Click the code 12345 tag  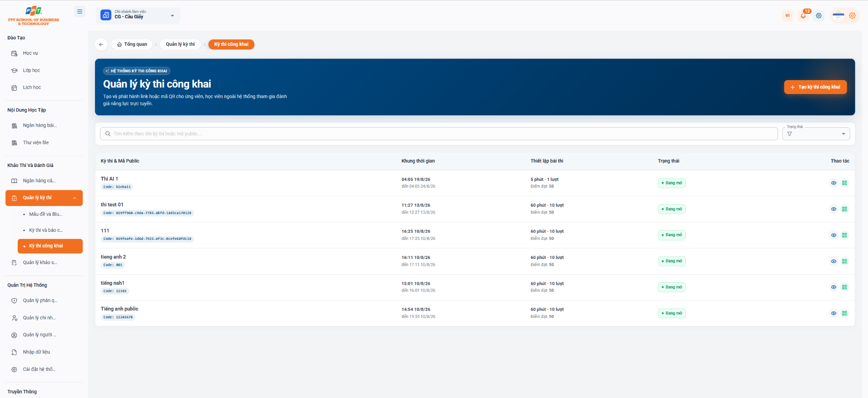115,291
